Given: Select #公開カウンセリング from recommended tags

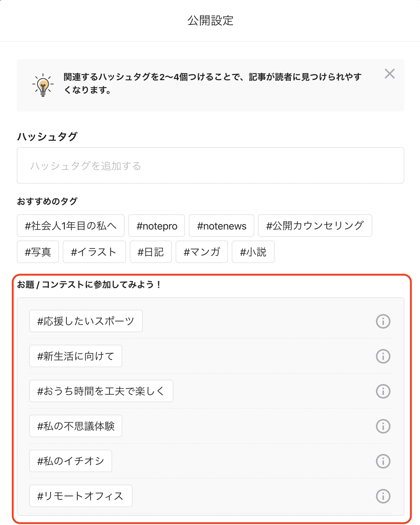Looking at the screenshot, I should click(x=315, y=226).
